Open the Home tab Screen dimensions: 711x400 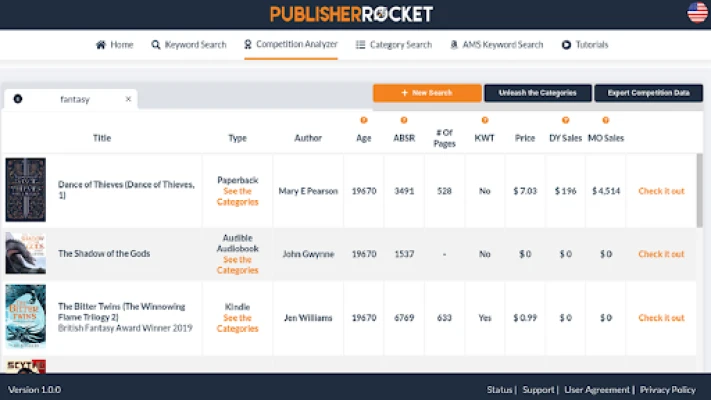coord(114,45)
